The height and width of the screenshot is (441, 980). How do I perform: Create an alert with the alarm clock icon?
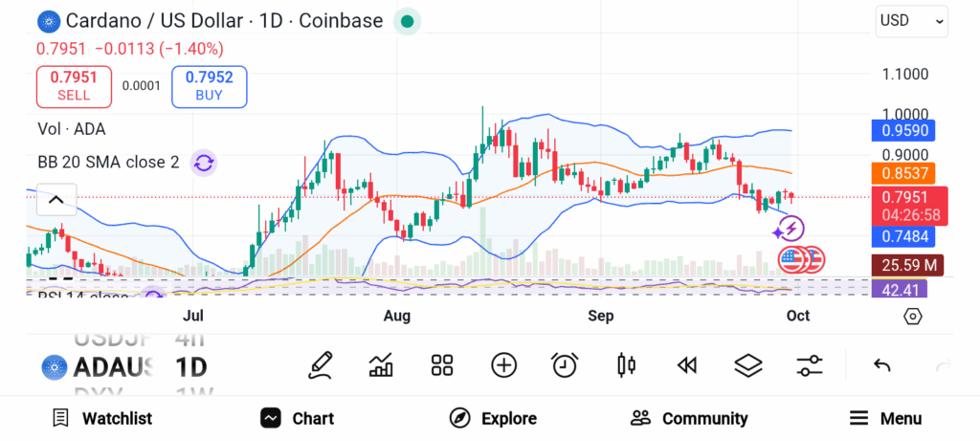coord(565,364)
